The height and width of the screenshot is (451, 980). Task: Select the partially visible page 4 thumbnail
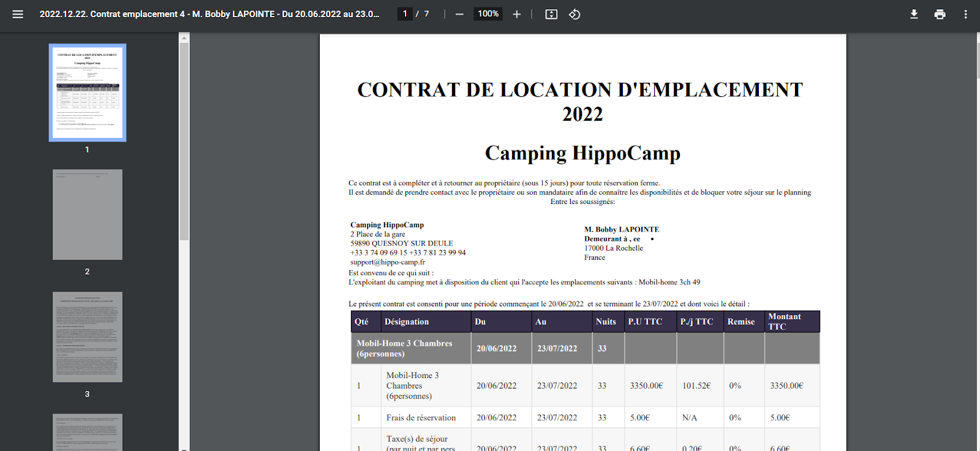tap(88, 432)
